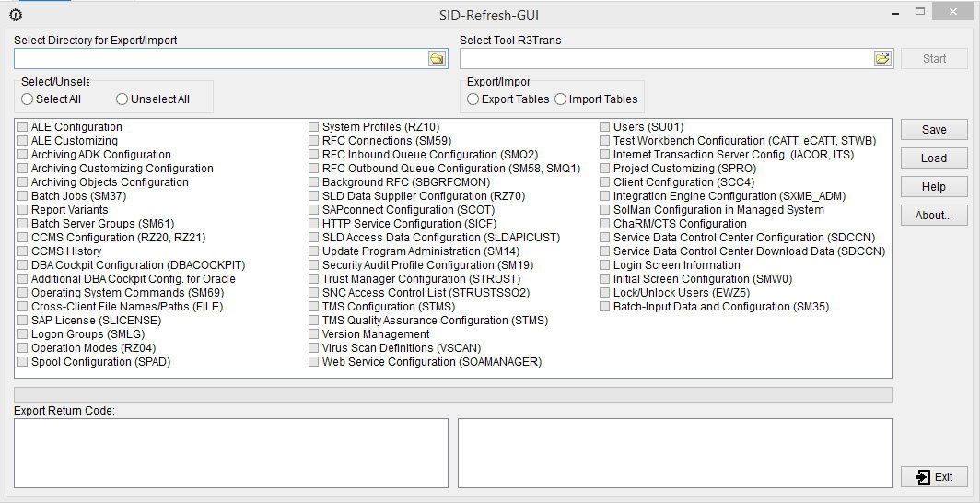Enable the ALE Configuration checkbox
Screen dimensions: 980x503
pyautogui.click(x=23, y=127)
